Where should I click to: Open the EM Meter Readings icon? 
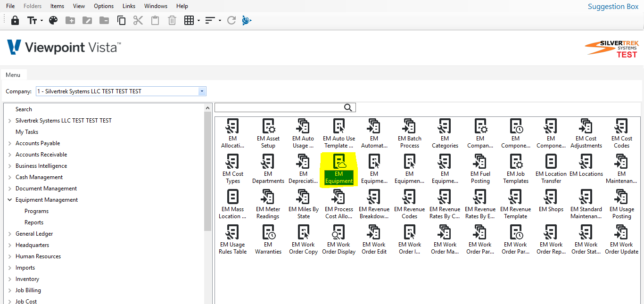pyautogui.click(x=268, y=205)
